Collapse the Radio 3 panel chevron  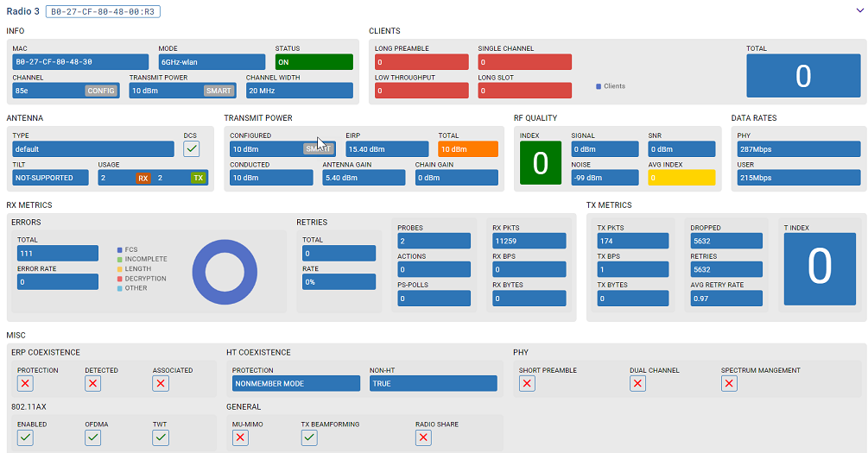[858, 11]
